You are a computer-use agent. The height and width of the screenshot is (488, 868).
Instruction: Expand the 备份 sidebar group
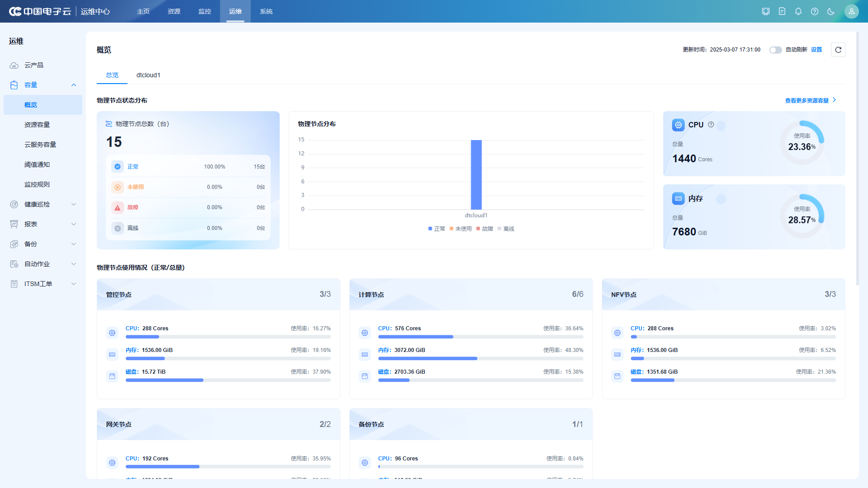[x=74, y=244]
